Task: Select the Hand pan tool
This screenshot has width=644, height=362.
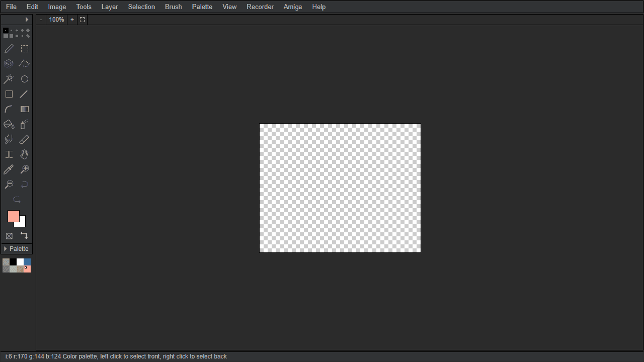Action: [x=24, y=154]
